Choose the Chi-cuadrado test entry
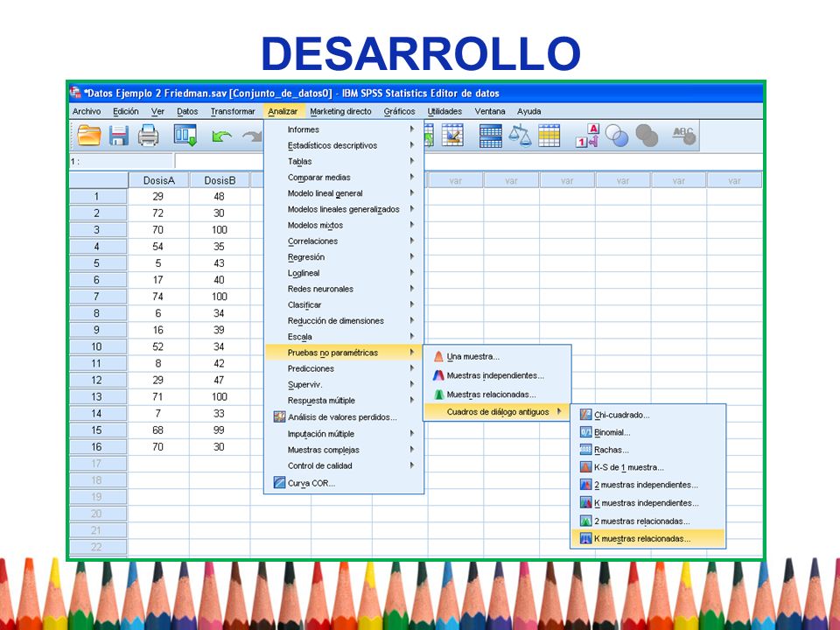 pos(648,415)
